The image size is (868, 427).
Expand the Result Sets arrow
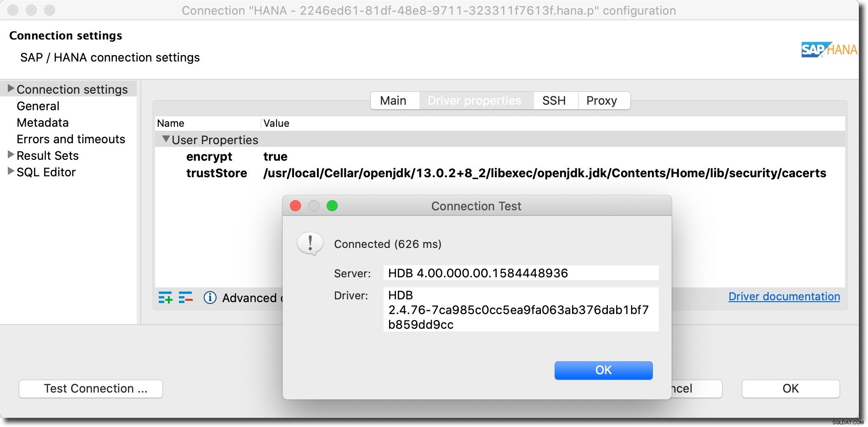(x=11, y=155)
